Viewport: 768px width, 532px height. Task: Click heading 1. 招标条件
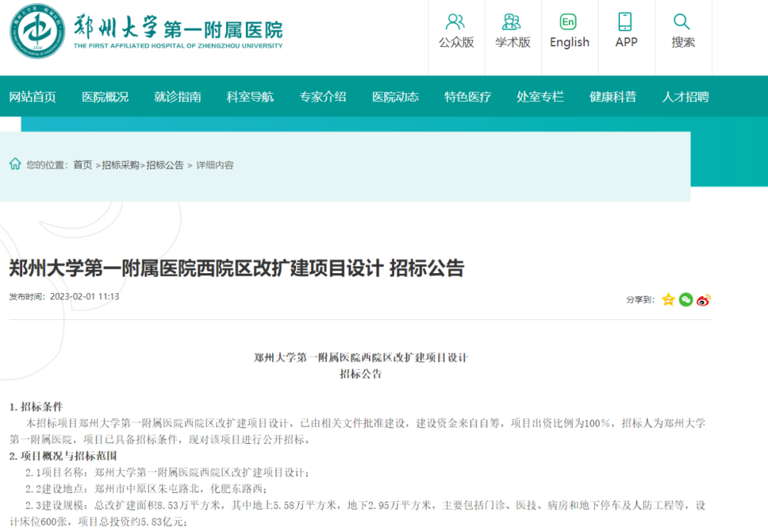[x=36, y=407]
